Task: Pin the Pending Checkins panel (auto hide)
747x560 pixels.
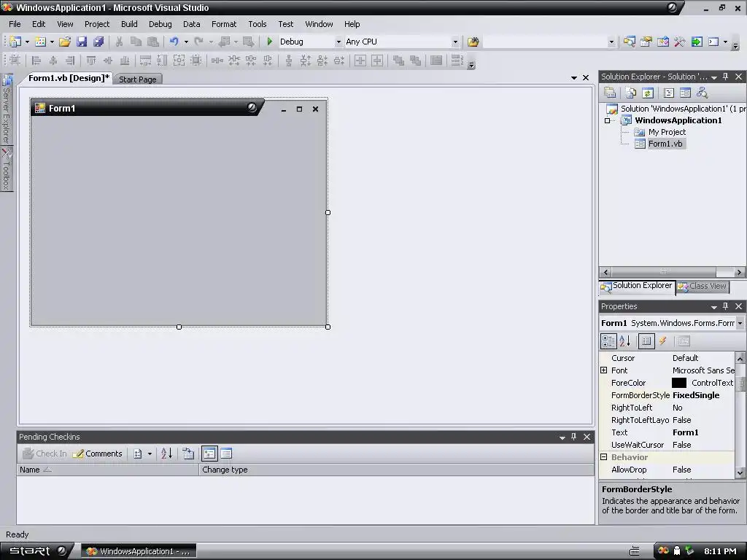Action: [x=573, y=437]
